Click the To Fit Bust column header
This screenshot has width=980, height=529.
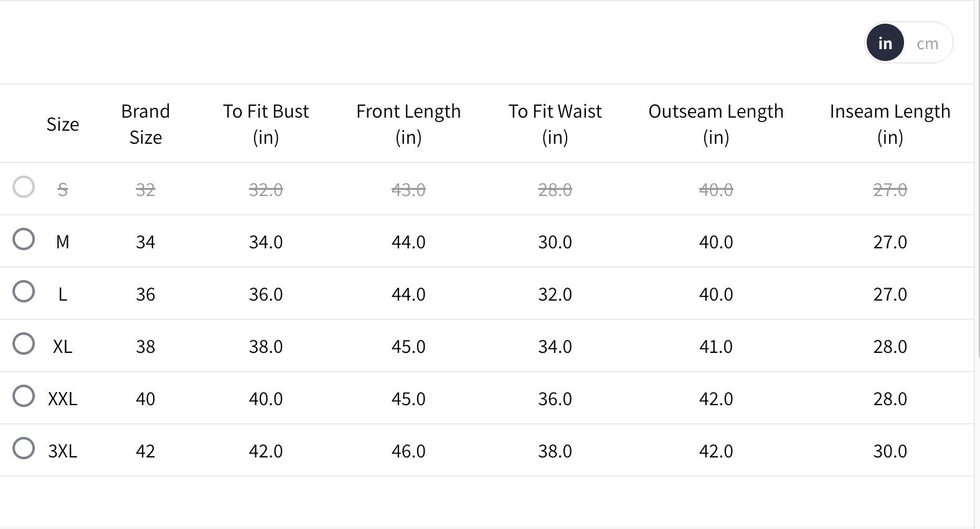(266, 124)
